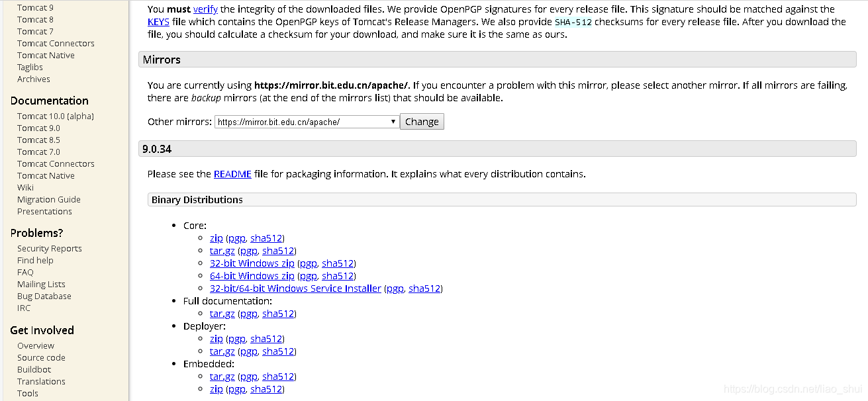
Task: Go to Archives in sidebar
Action: pyautogui.click(x=34, y=79)
